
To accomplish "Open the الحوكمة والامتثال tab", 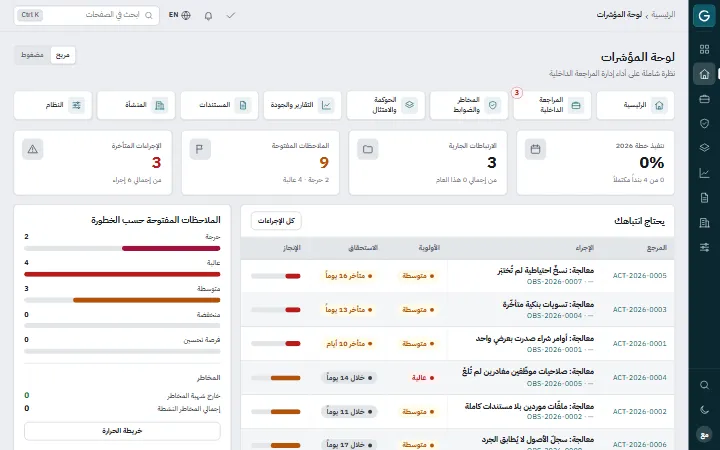I will coord(386,105).
